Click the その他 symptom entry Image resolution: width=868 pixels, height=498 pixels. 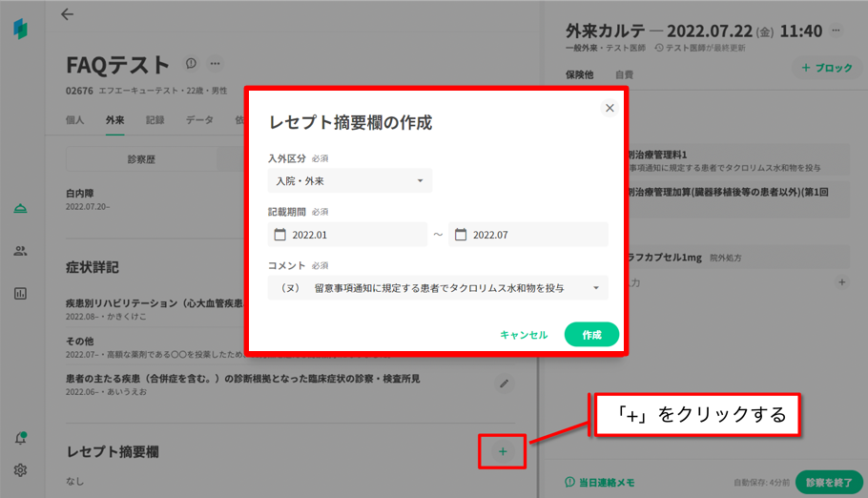(155, 346)
